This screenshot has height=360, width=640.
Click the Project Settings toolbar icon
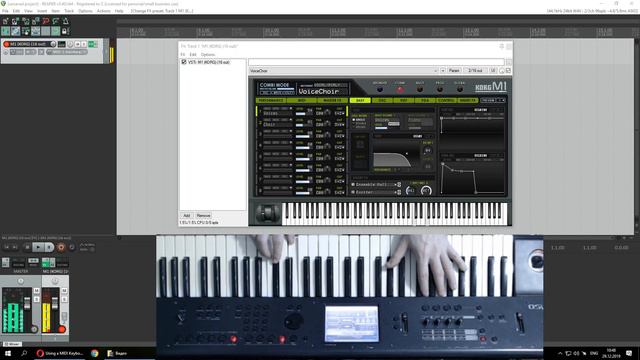click(36, 21)
